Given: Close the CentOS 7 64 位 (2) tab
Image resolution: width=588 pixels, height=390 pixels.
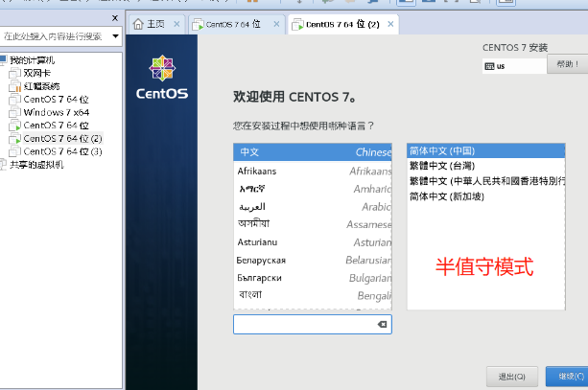Looking at the screenshot, I should 390,24.
